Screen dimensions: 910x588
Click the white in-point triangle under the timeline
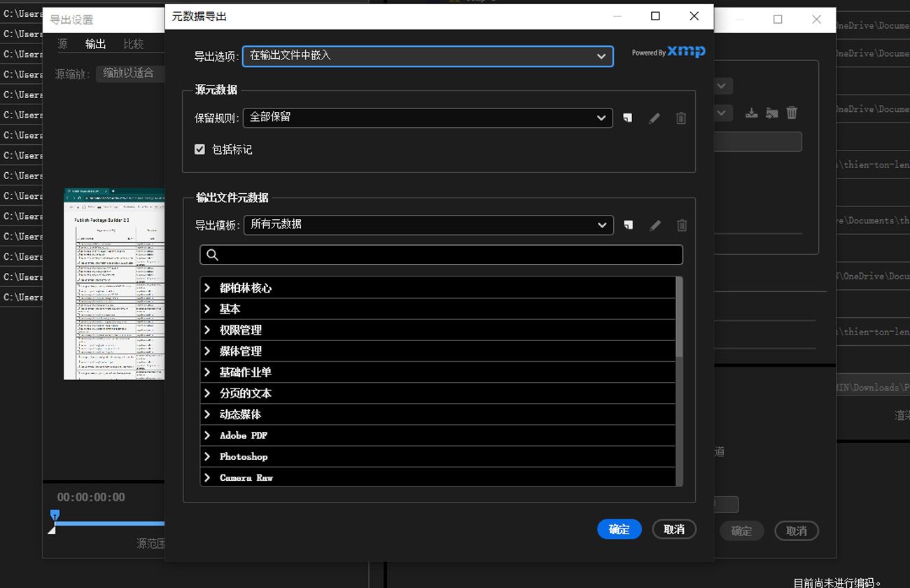click(51, 530)
